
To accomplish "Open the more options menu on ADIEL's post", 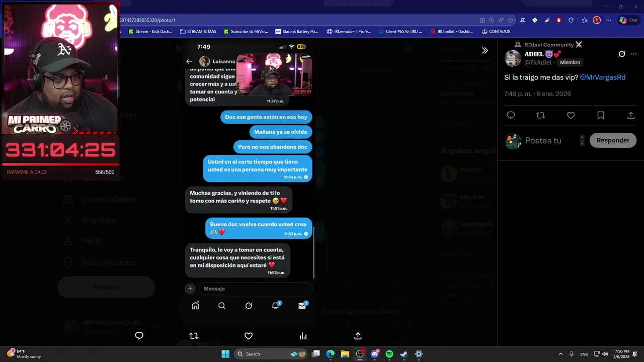I will coord(633,54).
